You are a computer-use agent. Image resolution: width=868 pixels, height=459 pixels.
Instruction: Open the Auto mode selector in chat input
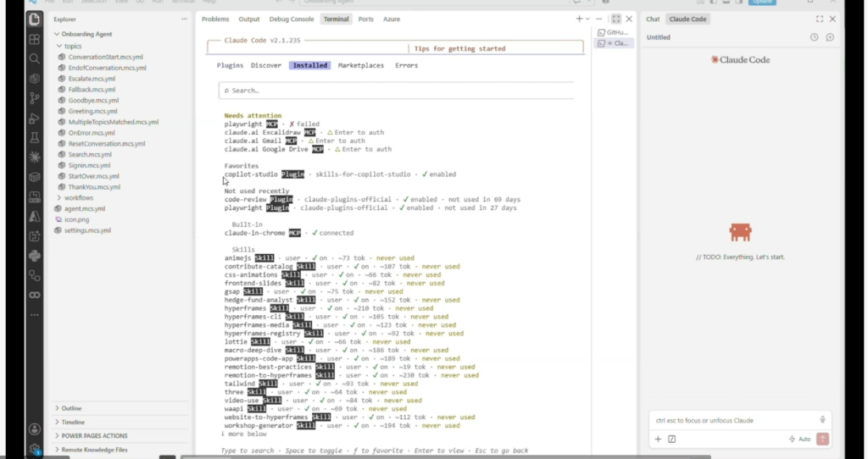pos(800,439)
